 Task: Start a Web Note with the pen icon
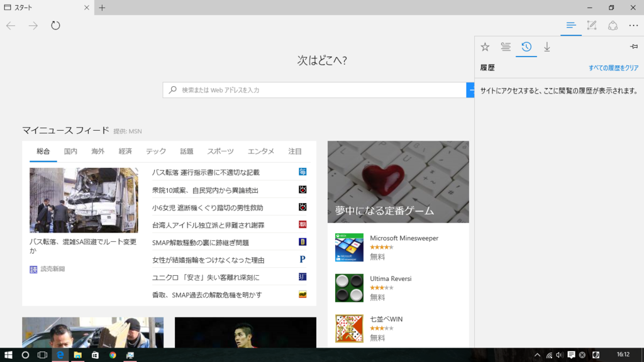coord(591,26)
